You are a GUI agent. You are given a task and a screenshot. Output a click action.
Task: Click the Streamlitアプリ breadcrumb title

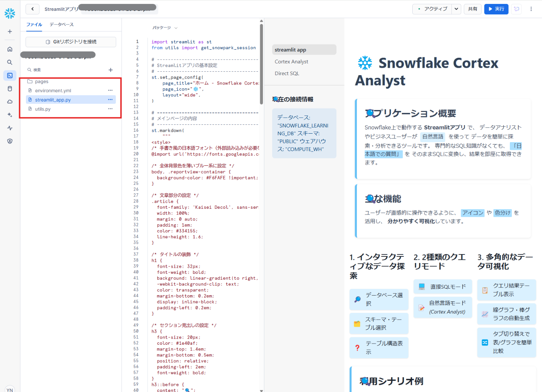(x=61, y=9)
